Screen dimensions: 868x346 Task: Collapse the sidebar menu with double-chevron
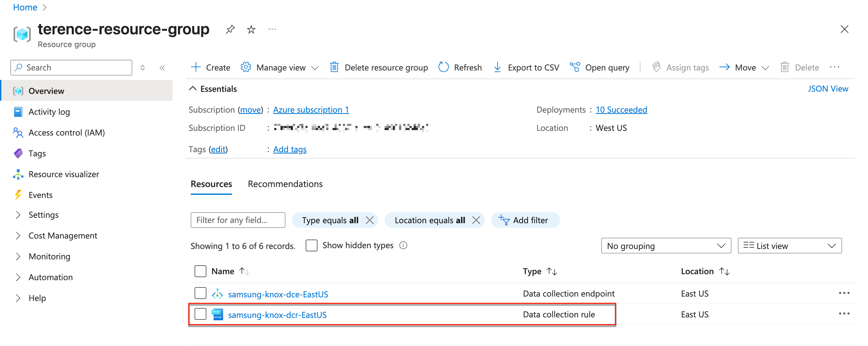(162, 68)
